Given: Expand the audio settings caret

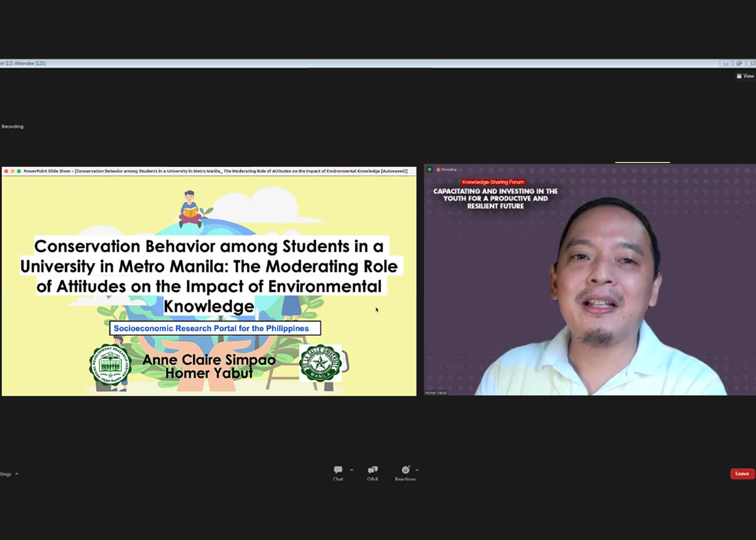Looking at the screenshot, I should click(x=17, y=474).
